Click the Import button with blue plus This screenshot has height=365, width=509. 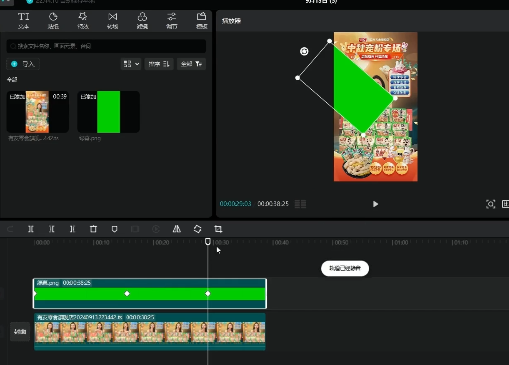coord(23,64)
